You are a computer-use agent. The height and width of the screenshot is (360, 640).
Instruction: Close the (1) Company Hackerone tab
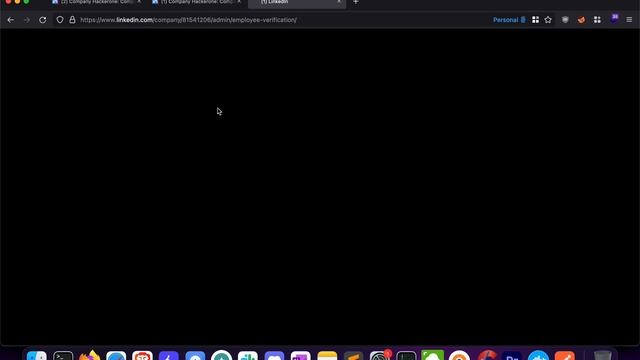pyautogui.click(x=239, y=2)
